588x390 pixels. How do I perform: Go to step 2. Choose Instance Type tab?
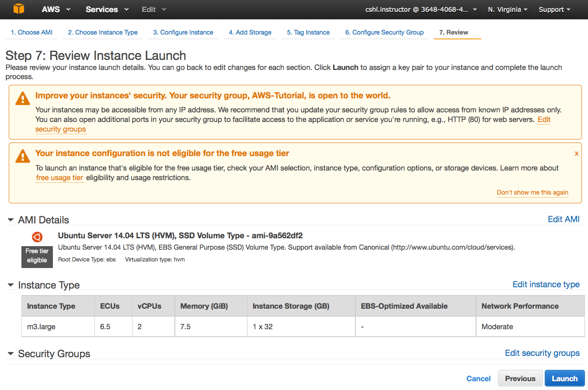pyautogui.click(x=103, y=32)
